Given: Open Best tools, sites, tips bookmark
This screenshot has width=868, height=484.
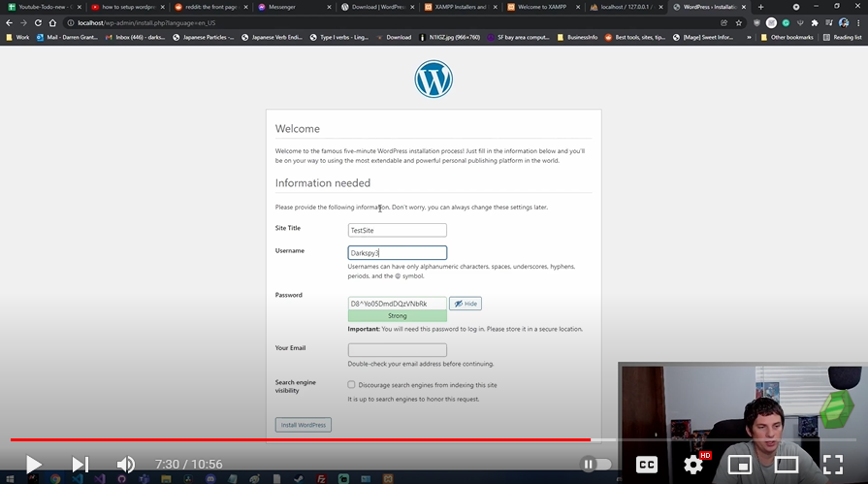Looking at the screenshot, I should [635, 37].
